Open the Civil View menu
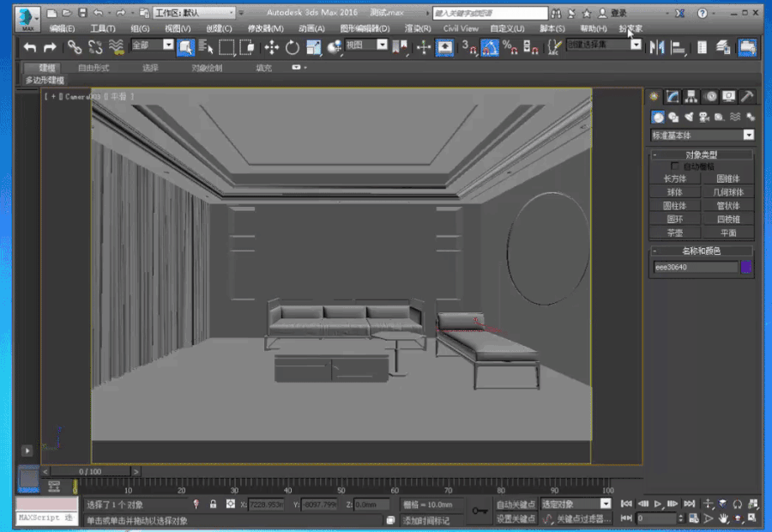This screenshot has height=532, width=772. (461, 28)
